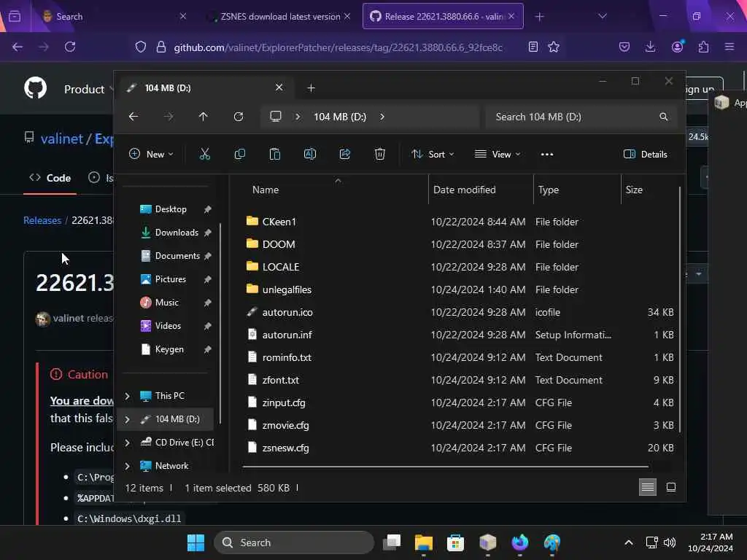Click the taskbar Search box
Viewport: 747px width, 560px height.
pyautogui.click(x=294, y=542)
